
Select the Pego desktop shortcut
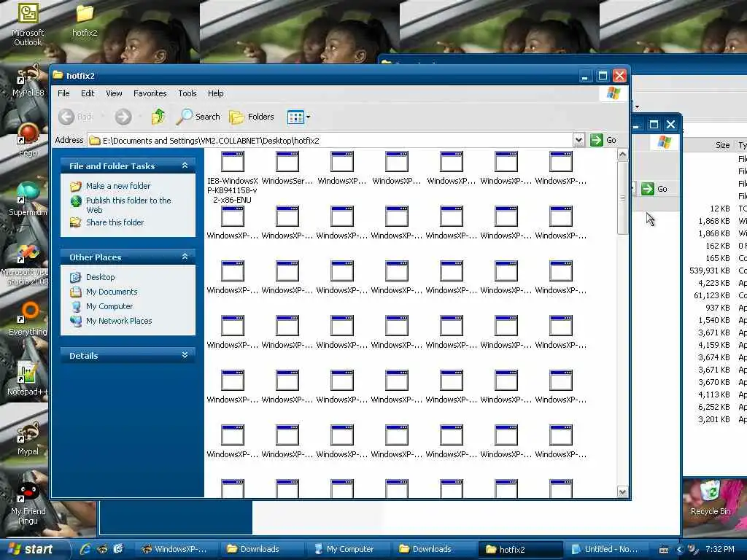tap(28, 140)
